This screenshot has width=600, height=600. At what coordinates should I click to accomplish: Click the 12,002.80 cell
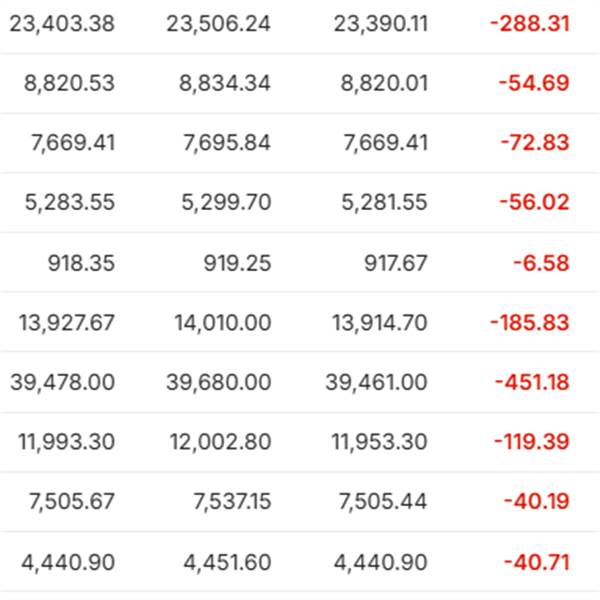tap(220, 442)
